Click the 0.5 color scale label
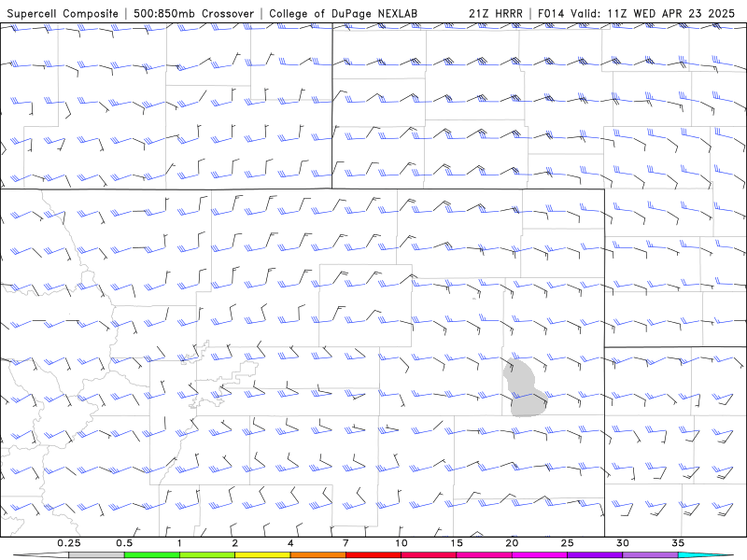 click(x=124, y=543)
